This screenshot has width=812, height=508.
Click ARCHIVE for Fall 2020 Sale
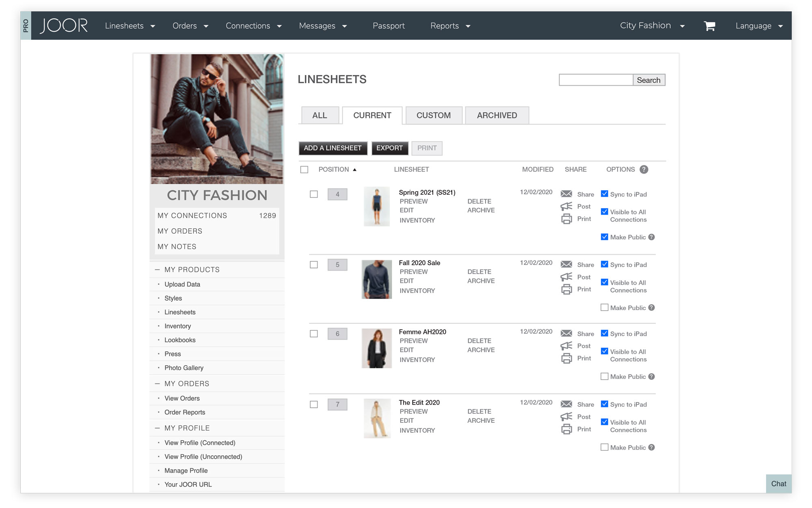[x=481, y=281]
